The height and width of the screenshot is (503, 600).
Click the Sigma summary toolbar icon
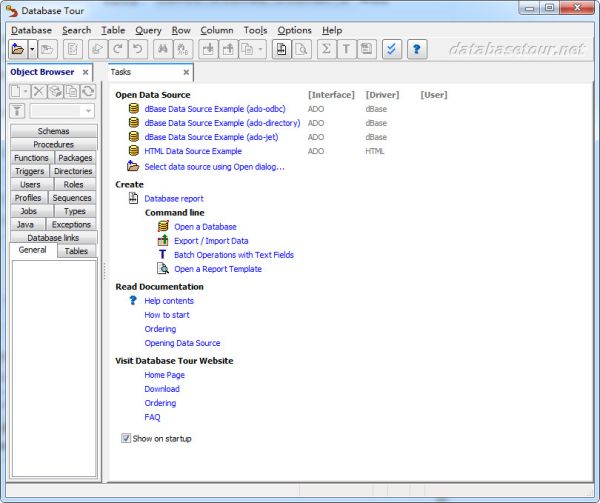(326, 49)
